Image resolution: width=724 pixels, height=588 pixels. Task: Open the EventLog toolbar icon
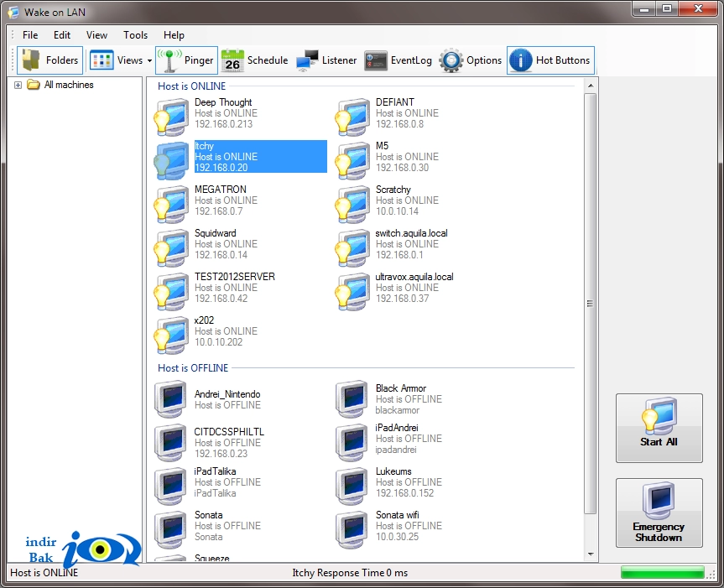(x=376, y=60)
